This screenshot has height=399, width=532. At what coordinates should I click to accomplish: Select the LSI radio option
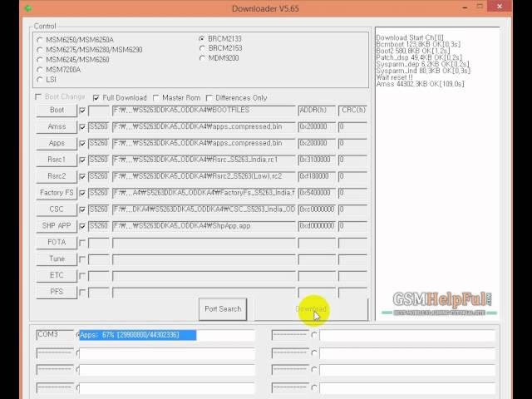pos(40,80)
